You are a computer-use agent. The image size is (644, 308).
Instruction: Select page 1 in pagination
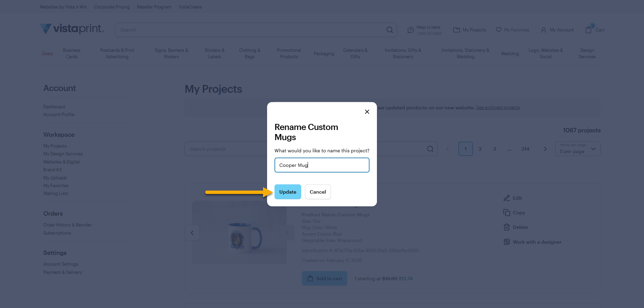point(466,149)
